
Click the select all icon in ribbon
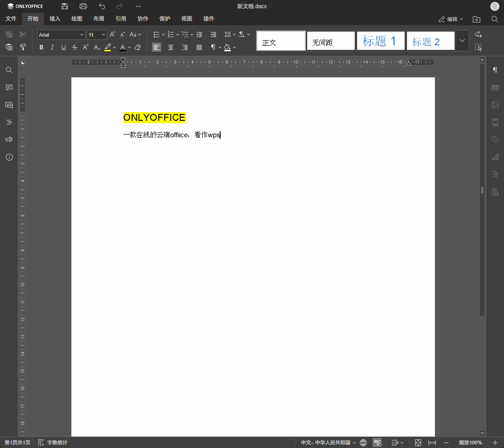tap(478, 47)
